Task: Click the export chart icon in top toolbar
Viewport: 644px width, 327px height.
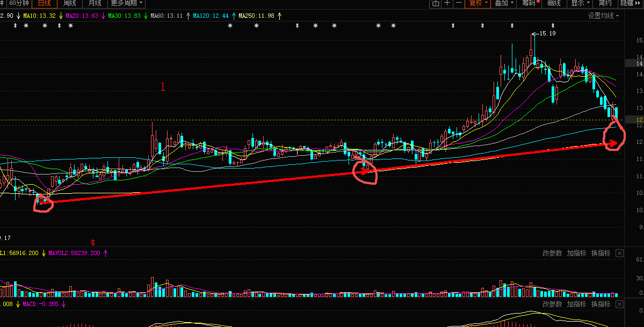Action: 436,3
